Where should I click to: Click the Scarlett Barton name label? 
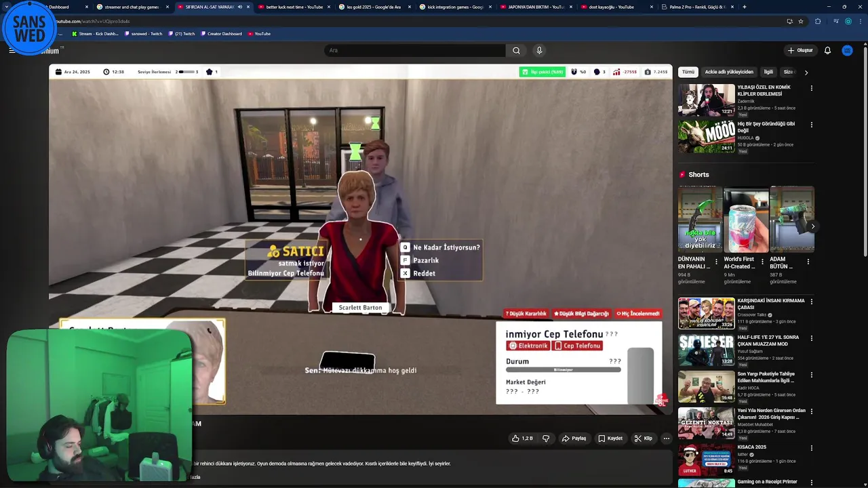(x=360, y=308)
